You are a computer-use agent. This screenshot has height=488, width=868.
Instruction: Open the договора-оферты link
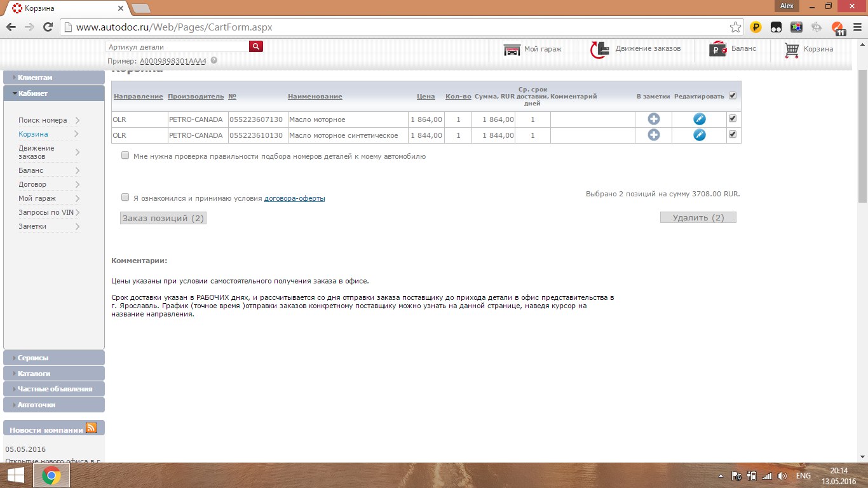click(x=295, y=198)
